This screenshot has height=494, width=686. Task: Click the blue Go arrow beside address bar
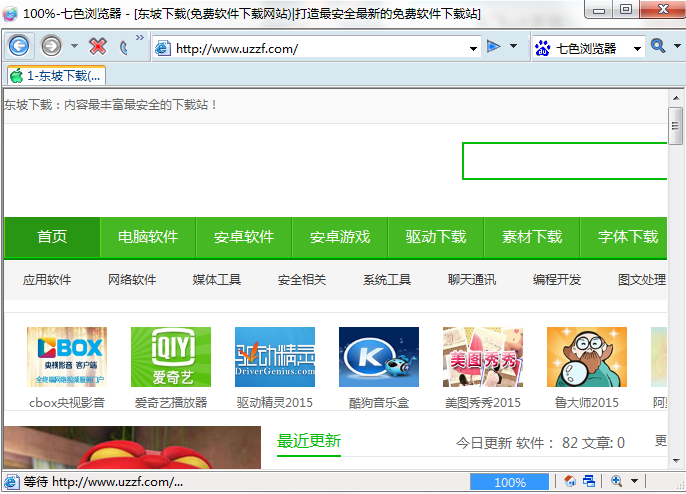point(493,47)
